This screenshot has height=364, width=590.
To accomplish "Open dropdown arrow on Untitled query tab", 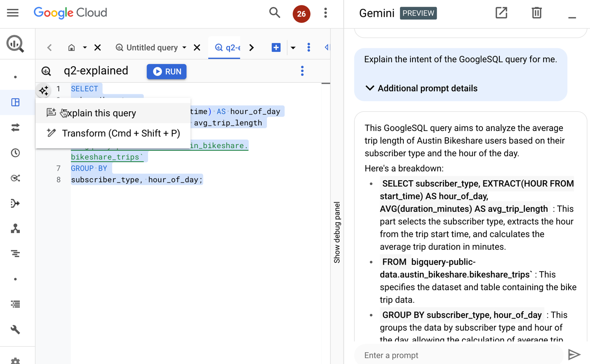I will click(184, 48).
